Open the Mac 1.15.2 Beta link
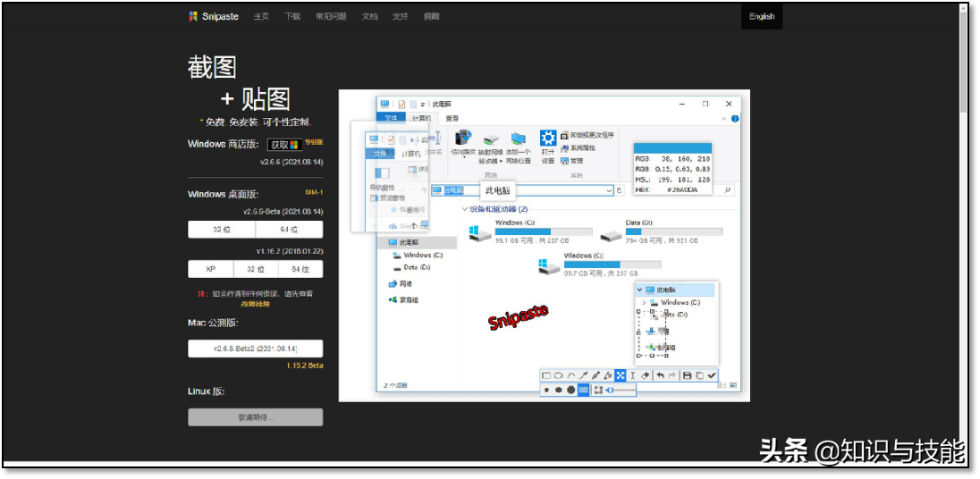 305,366
